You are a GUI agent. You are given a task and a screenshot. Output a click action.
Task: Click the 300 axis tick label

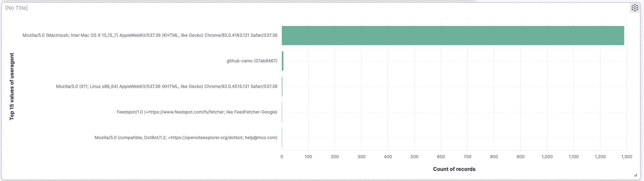[x=361, y=157]
